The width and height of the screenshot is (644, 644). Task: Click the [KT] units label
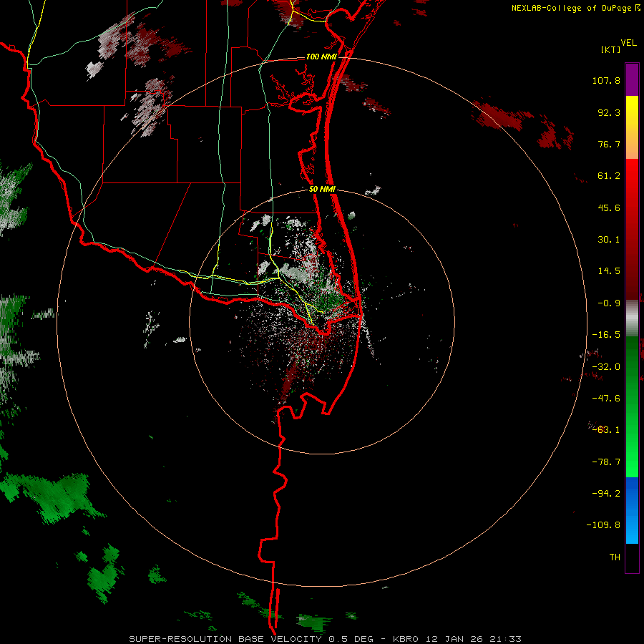[x=610, y=49]
